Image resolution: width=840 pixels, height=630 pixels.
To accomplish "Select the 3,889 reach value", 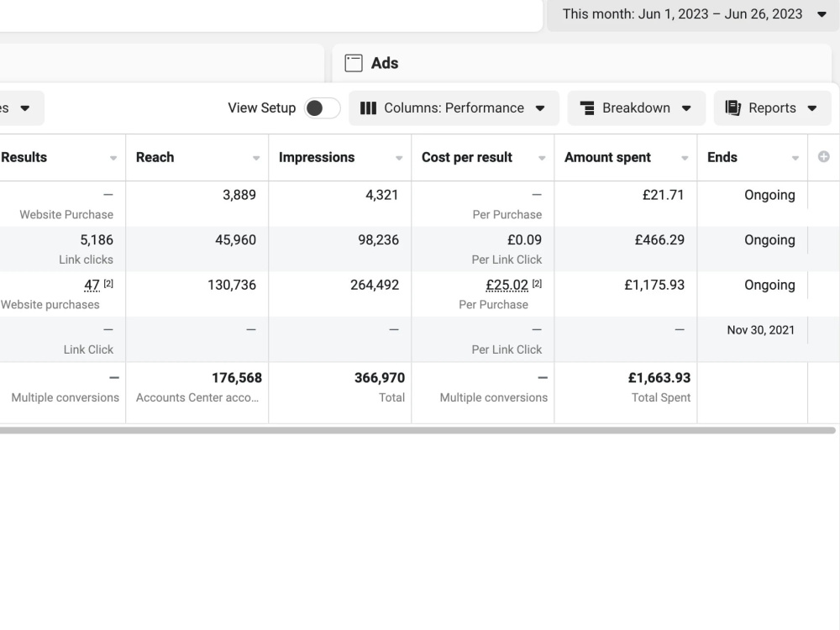I will pos(239,195).
